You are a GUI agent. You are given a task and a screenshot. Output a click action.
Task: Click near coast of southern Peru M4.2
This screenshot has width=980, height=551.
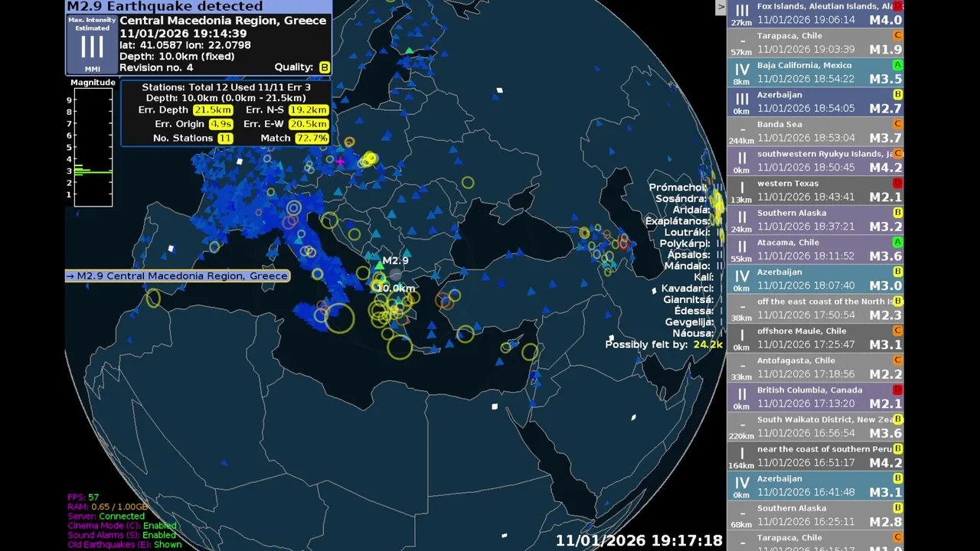click(815, 457)
